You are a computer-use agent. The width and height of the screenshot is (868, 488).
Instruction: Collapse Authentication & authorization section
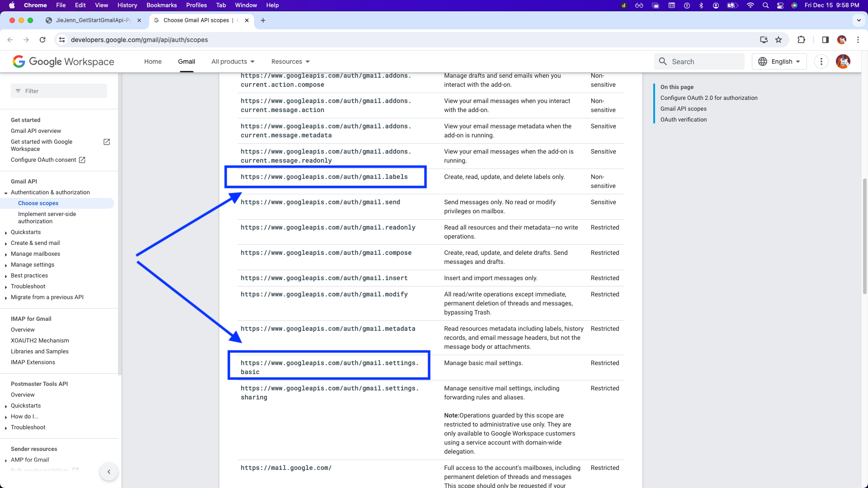click(x=6, y=193)
